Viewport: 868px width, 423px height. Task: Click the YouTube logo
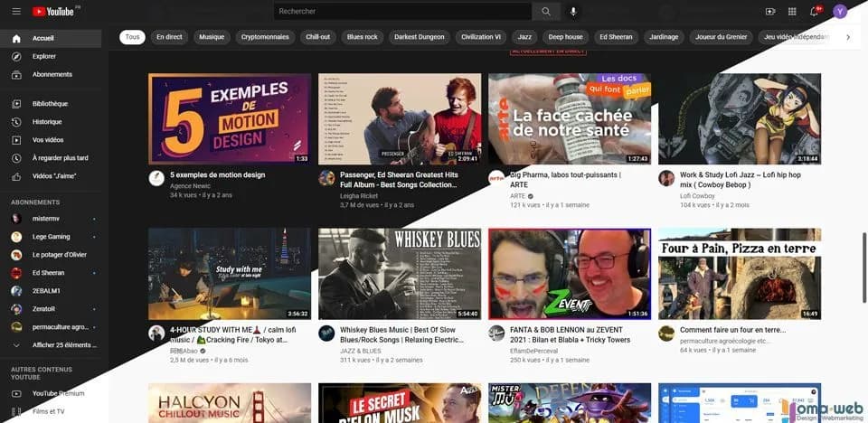pos(53,11)
